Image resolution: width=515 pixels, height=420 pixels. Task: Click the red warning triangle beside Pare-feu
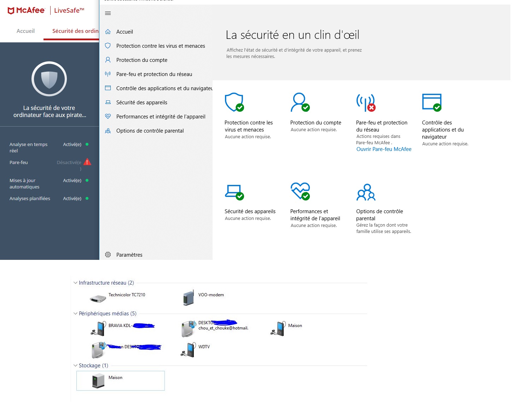pos(87,162)
